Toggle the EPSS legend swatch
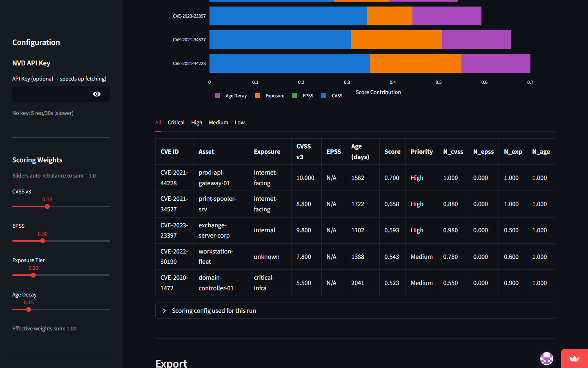 [x=294, y=96]
